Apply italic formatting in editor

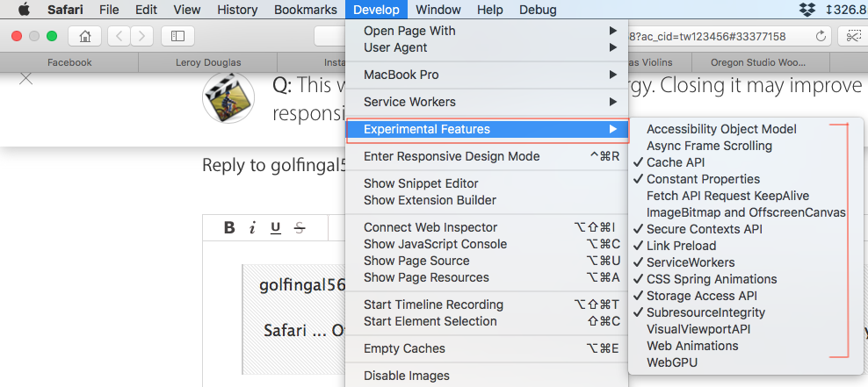click(x=252, y=228)
